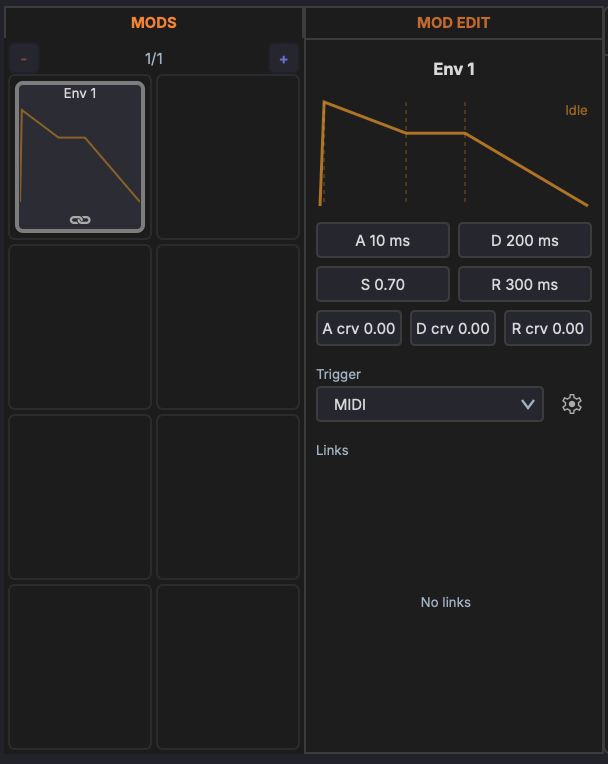
Task: Click the Links label
Action: pos(332,450)
